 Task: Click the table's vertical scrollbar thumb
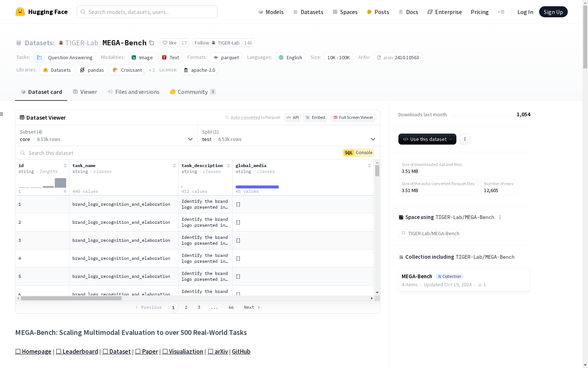tap(377, 171)
